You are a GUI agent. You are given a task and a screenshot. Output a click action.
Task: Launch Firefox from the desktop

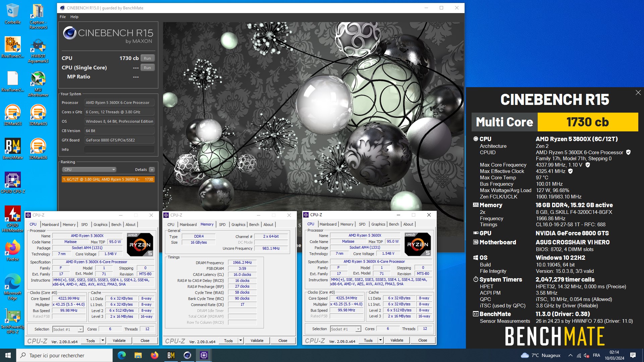click(x=12, y=250)
